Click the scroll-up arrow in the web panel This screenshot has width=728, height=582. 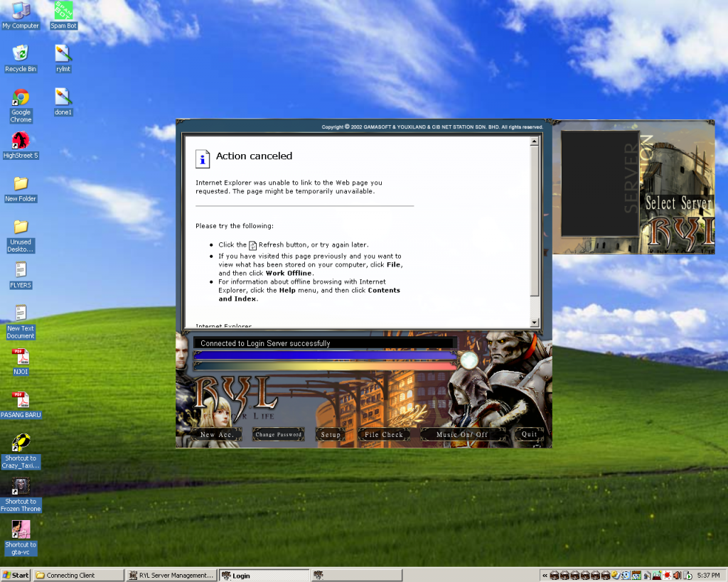pyautogui.click(x=535, y=142)
